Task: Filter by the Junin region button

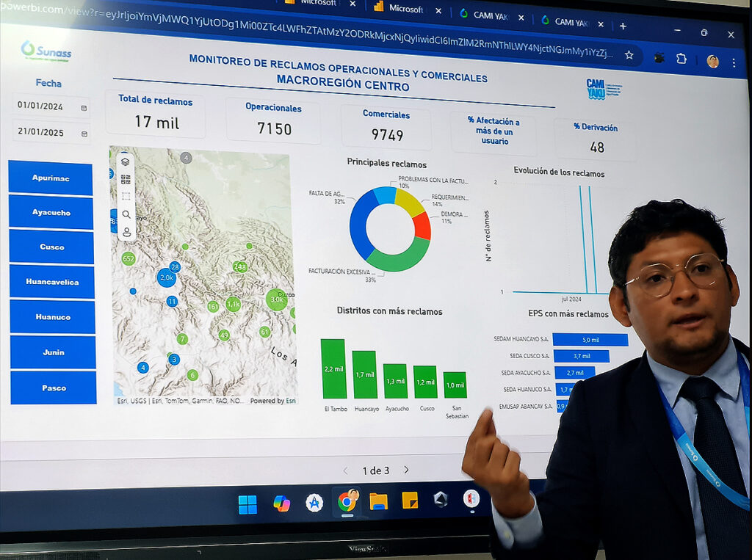Action: click(53, 352)
